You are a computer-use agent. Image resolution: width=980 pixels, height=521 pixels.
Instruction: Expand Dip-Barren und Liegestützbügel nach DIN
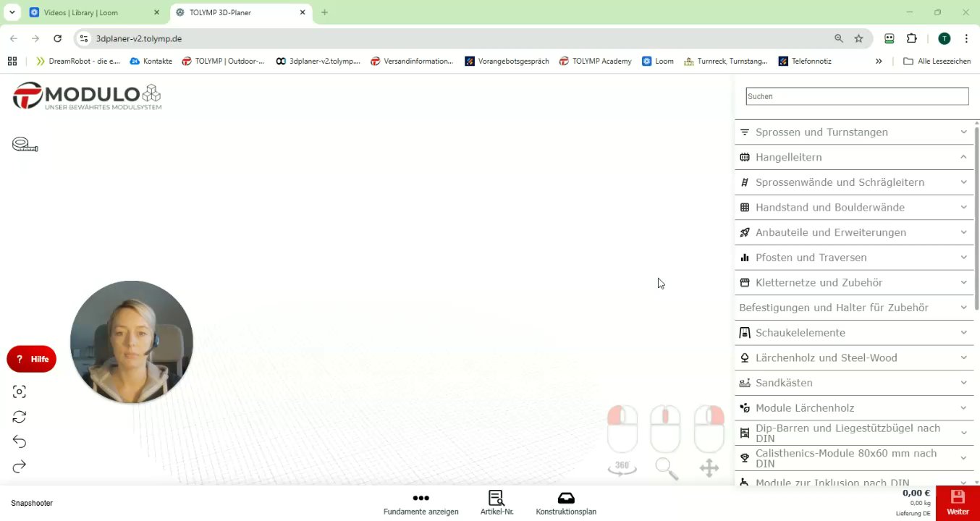853,433
